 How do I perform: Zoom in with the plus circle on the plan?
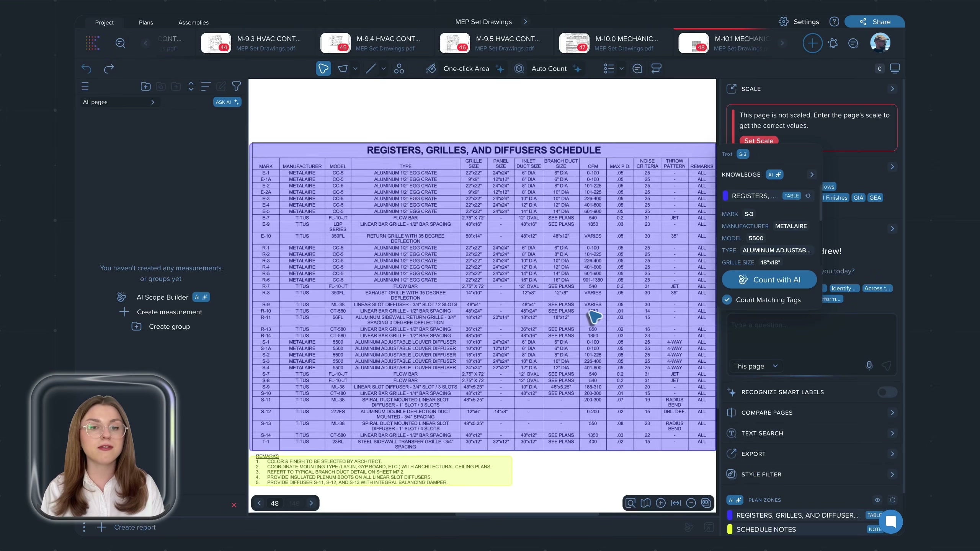661,503
